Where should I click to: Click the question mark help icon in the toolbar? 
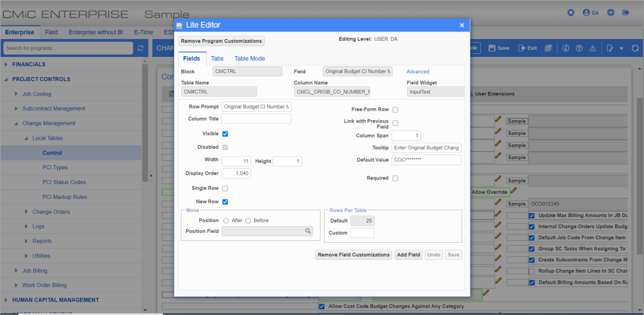coord(579,48)
